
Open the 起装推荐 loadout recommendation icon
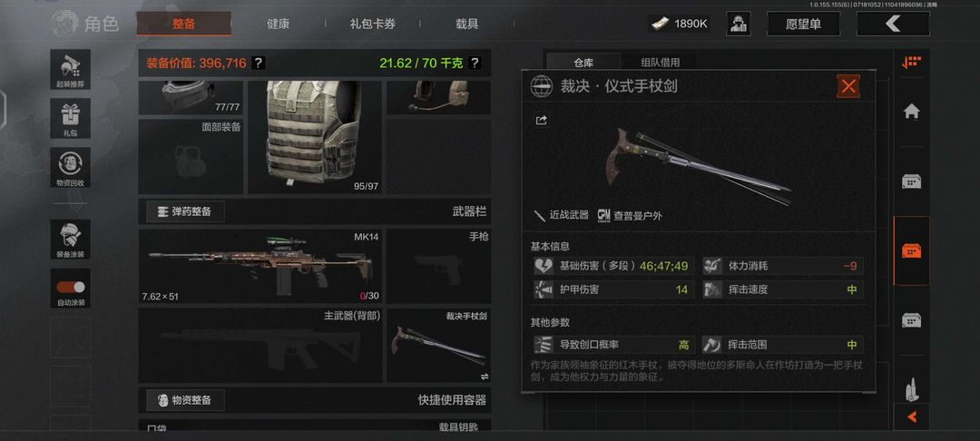coord(70,69)
